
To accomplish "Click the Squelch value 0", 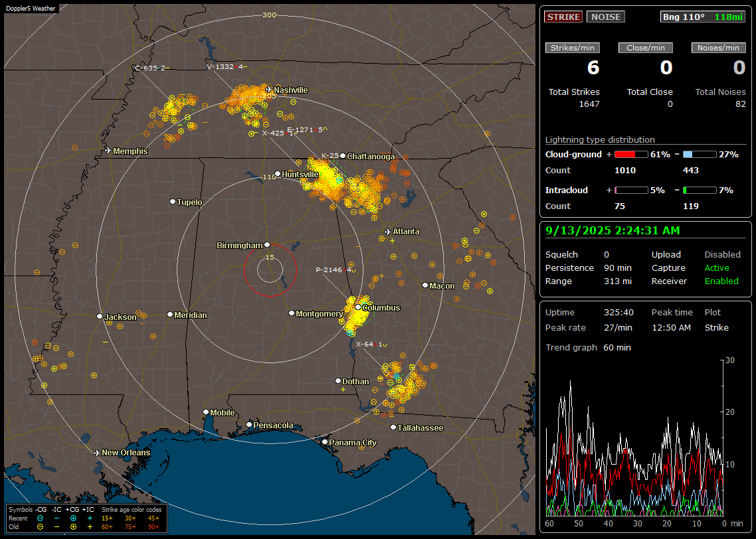I will pos(607,254).
